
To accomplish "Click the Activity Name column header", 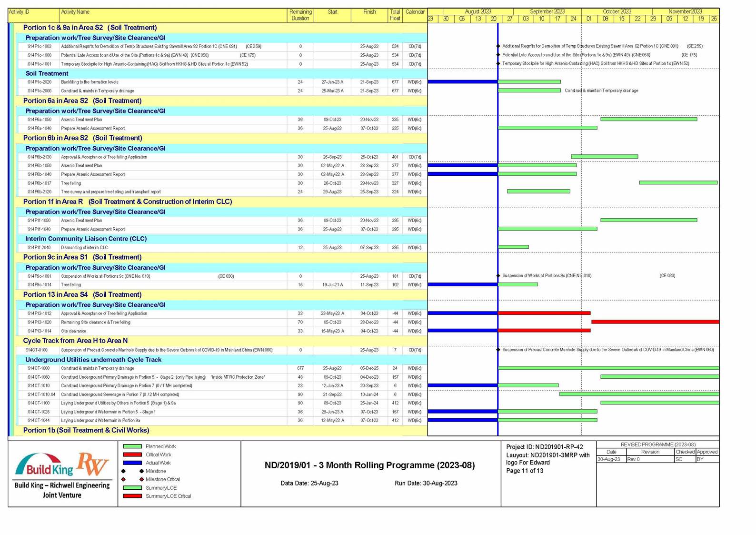I will pyautogui.click(x=75, y=12).
